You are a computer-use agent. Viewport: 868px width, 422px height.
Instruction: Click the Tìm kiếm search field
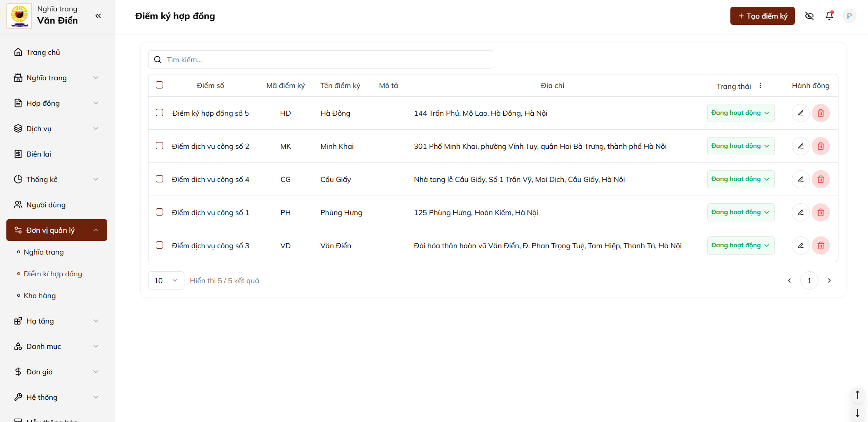click(320, 59)
